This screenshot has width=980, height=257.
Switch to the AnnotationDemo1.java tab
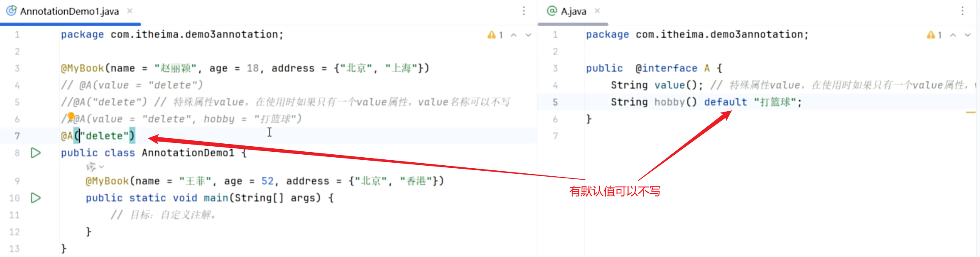click(69, 11)
